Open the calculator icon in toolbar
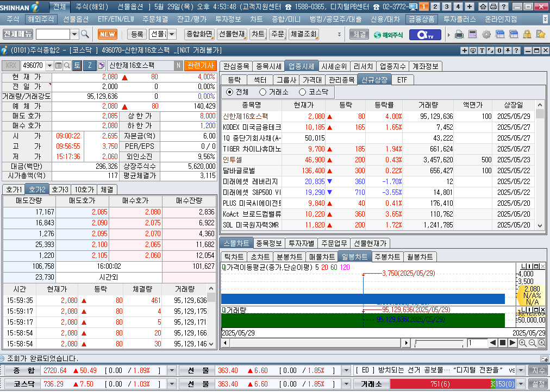 [x=472, y=34]
